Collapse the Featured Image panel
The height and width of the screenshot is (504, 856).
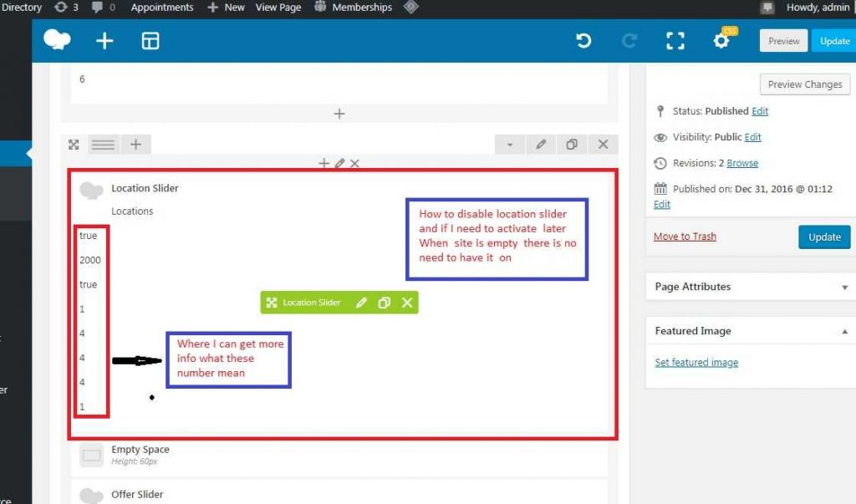click(x=844, y=330)
